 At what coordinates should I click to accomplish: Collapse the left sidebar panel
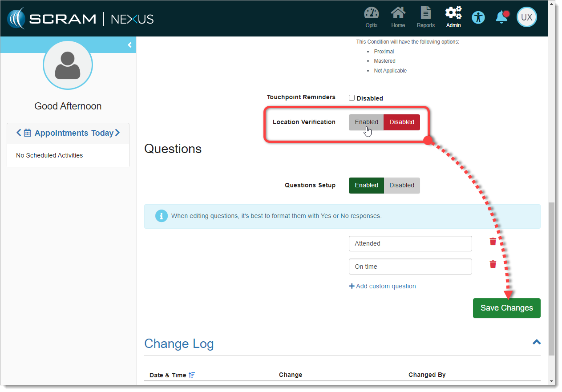(129, 45)
